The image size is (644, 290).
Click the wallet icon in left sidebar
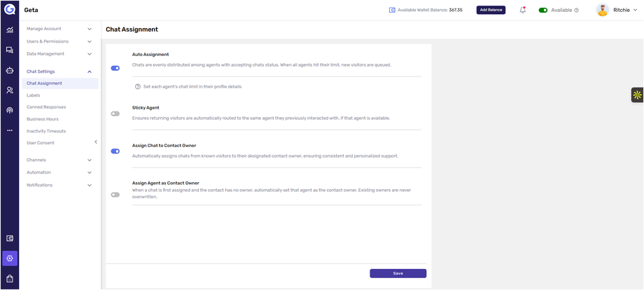(x=9, y=238)
